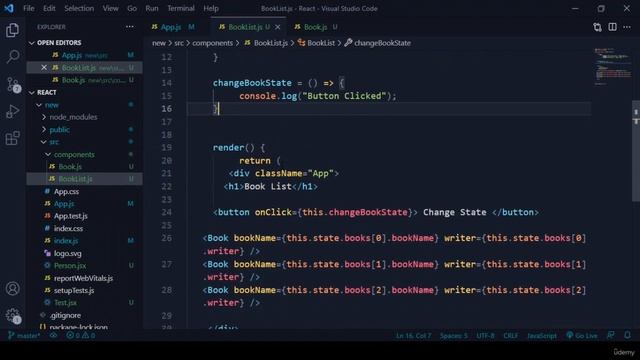Open index.css in the file tree
The image size is (640, 360).
click(85, 229)
